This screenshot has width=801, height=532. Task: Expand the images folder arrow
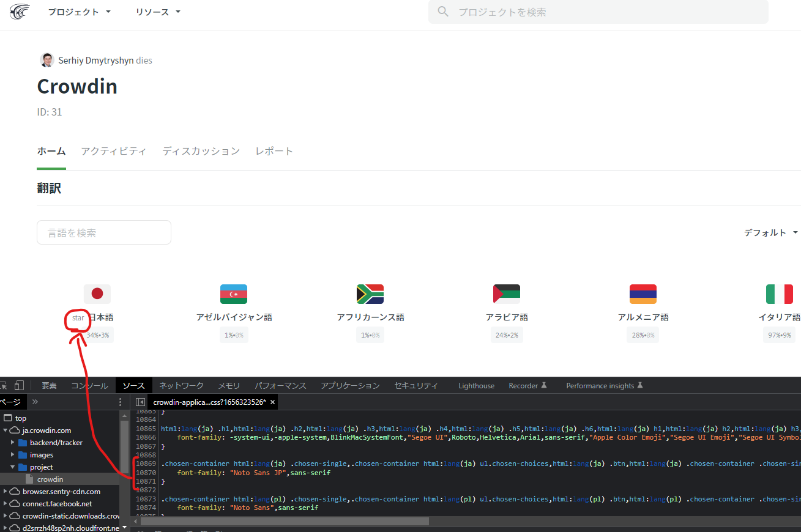[x=13, y=455]
